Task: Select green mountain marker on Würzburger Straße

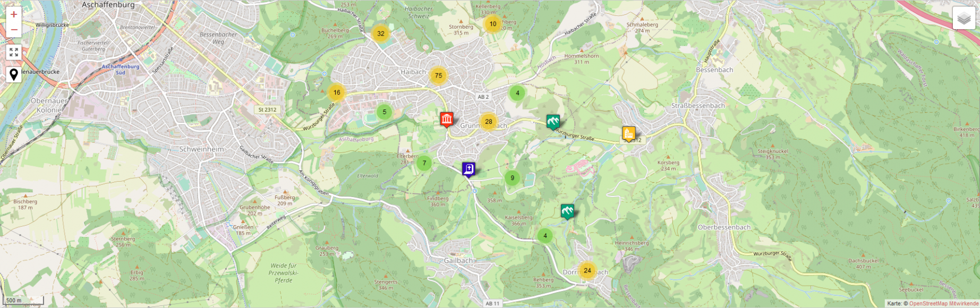Action: point(553,122)
